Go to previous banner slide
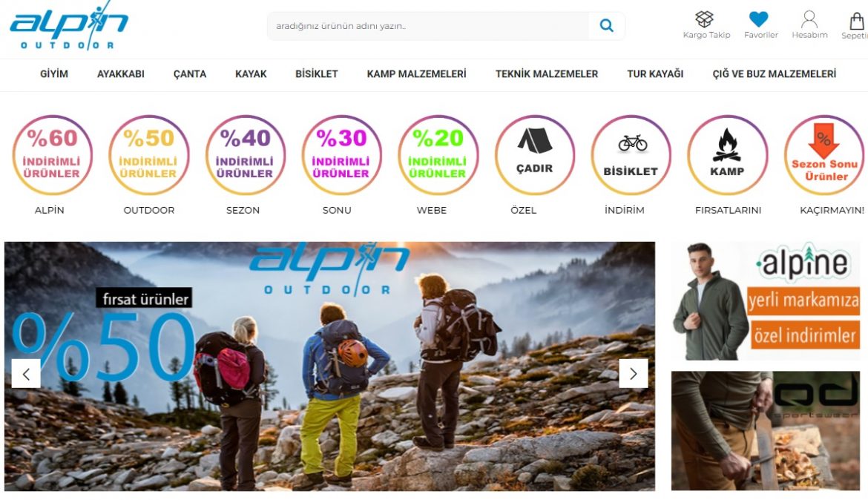 [26, 374]
